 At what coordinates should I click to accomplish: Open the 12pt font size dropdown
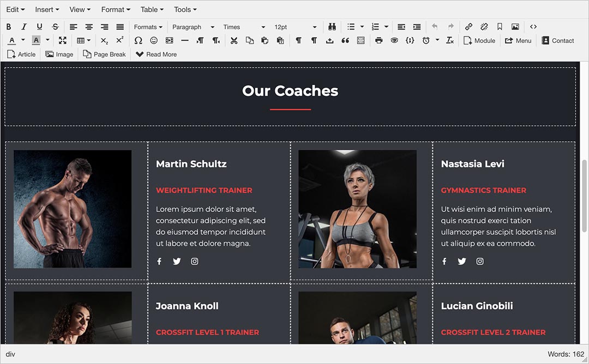coord(295,27)
